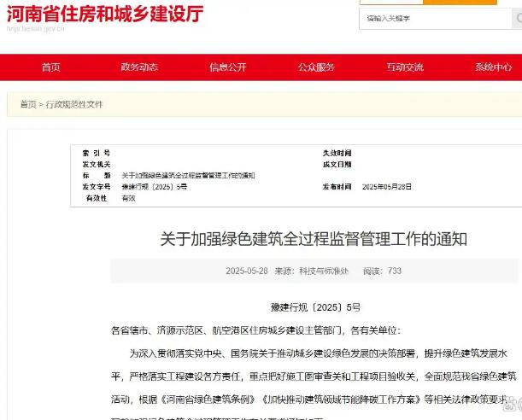Click the document title in the 标题 metadata row
This screenshot has height=420, width=522.
point(188,175)
